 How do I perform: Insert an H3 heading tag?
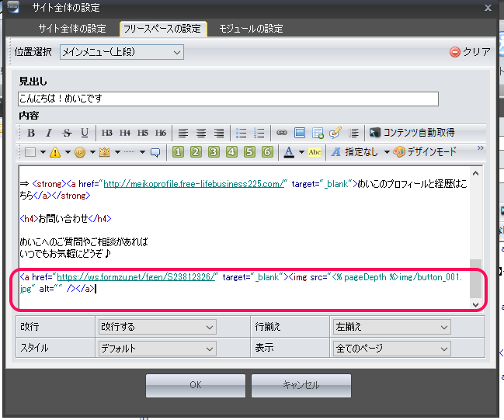tap(107, 133)
